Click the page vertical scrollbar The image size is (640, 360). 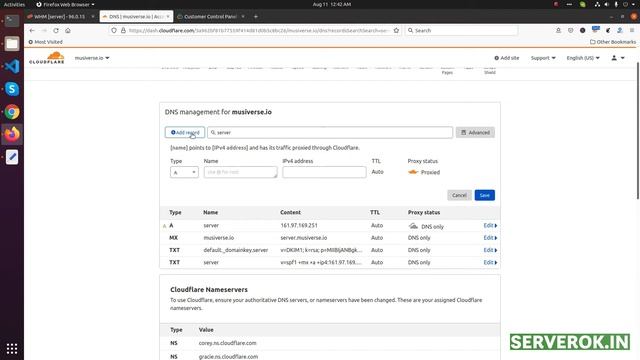tap(638, 131)
